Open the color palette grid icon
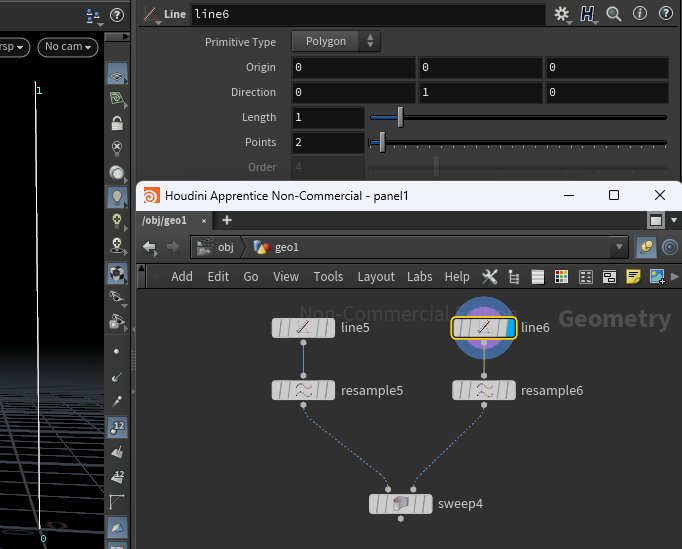This screenshot has width=682, height=549. pos(562,277)
